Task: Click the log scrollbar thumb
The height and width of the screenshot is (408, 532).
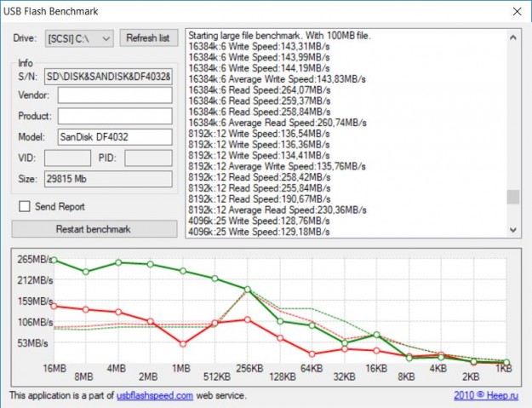Action: click(512, 197)
